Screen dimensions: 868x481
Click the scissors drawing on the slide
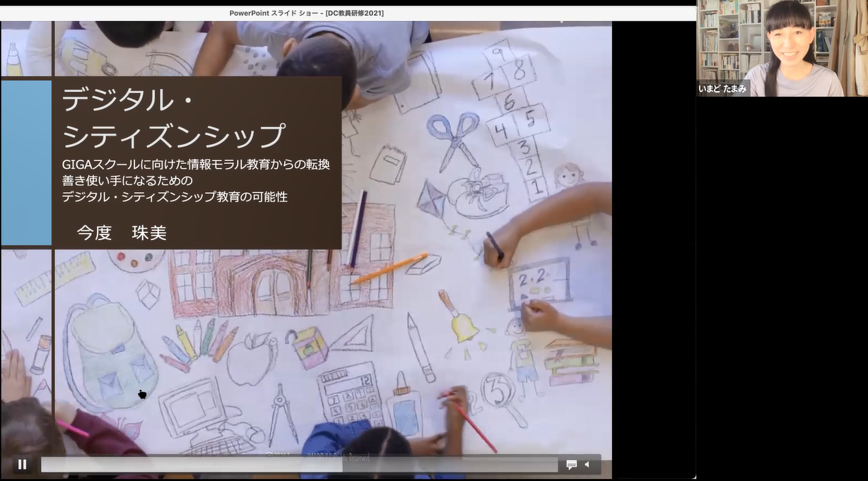click(x=452, y=138)
